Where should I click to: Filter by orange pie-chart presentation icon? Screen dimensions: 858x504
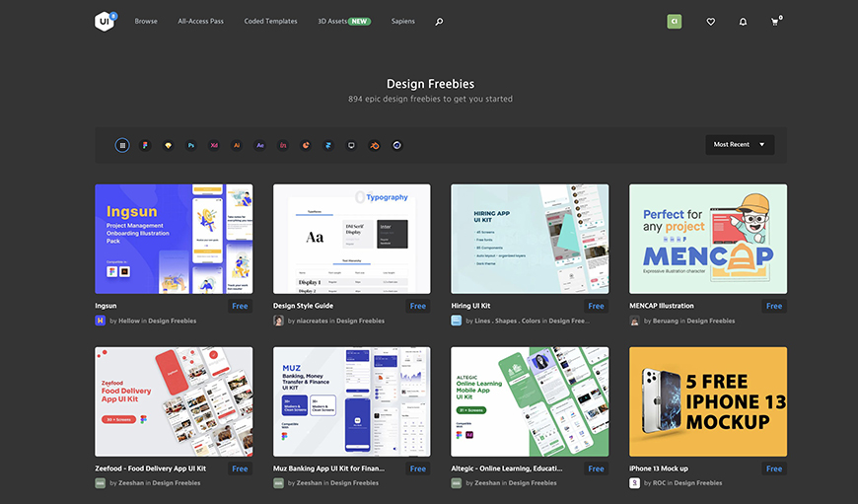click(x=306, y=146)
